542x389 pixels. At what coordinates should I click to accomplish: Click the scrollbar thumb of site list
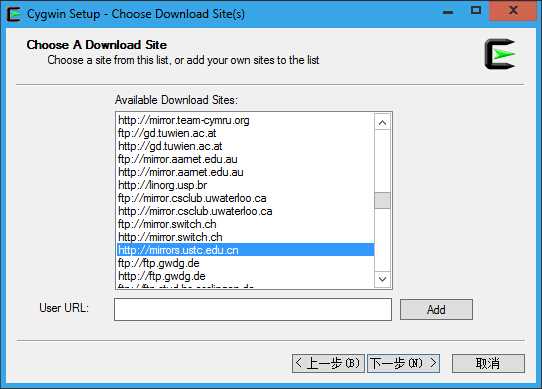pos(382,201)
